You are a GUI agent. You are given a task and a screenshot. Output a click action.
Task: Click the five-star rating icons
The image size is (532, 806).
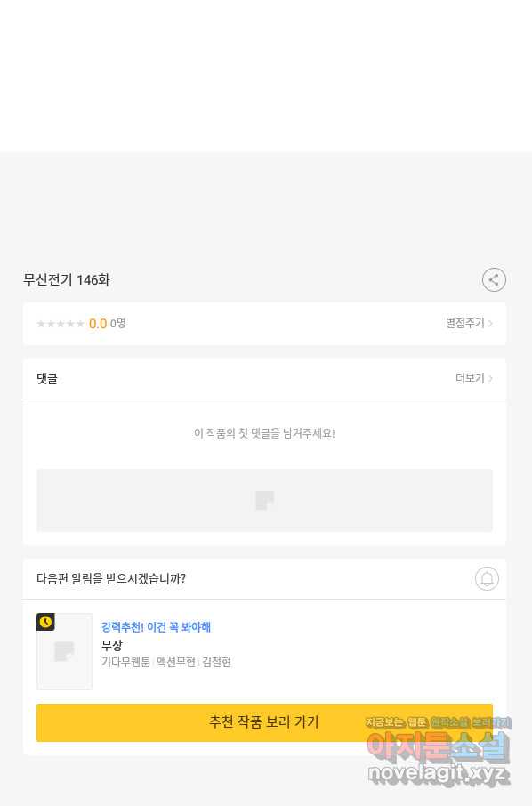(x=60, y=324)
